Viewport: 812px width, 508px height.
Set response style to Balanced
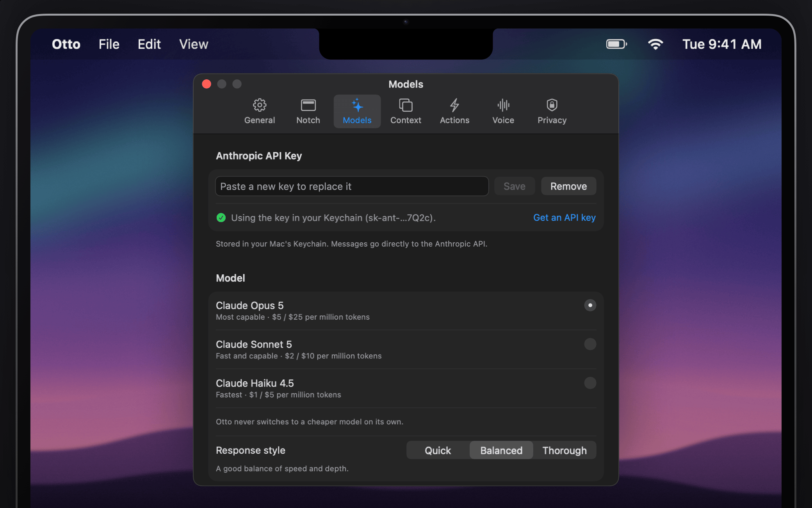[501, 450]
